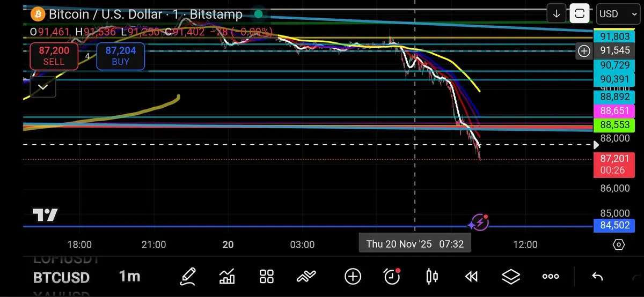The width and height of the screenshot is (644, 297).
Task: Open the 1m timeframe selector
Action: (129, 277)
